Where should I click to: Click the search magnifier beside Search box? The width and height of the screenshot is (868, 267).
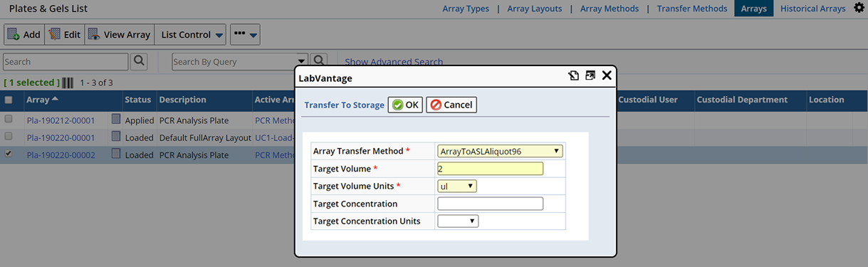139,61
